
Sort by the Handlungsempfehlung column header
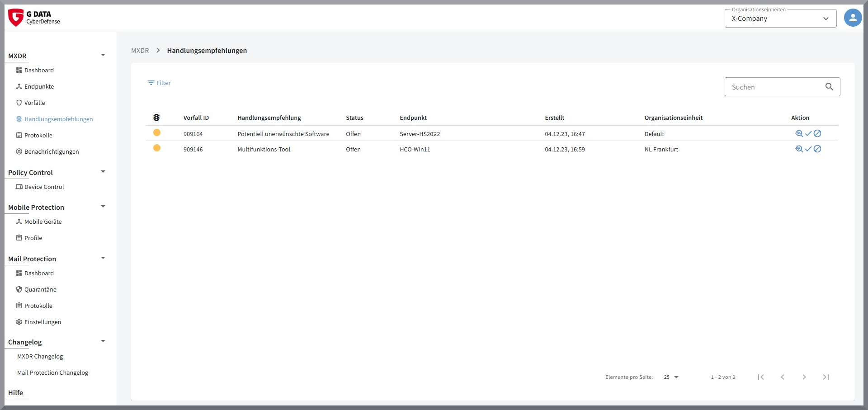click(269, 118)
